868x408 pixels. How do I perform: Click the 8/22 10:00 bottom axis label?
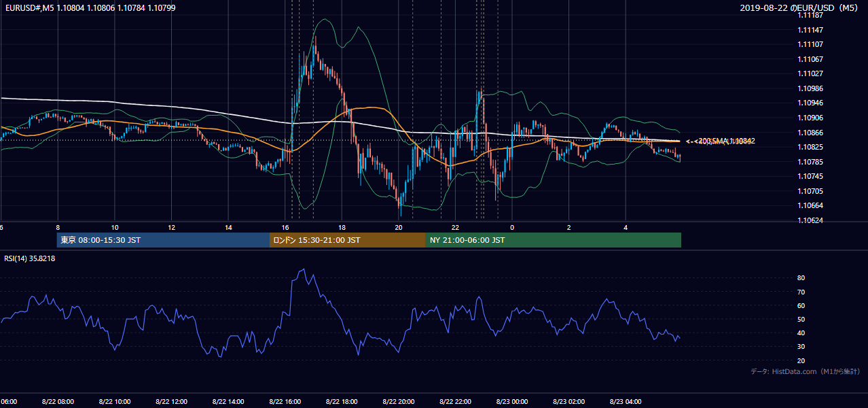click(115, 401)
